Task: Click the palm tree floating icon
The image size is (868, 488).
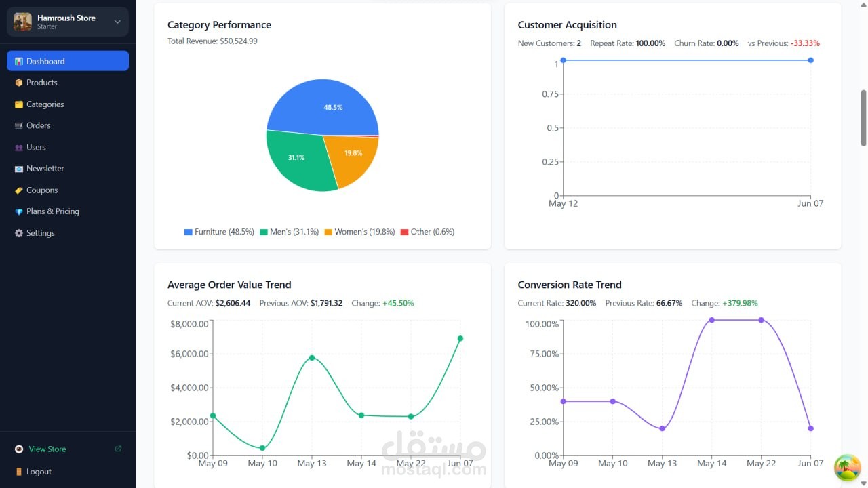Action: point(847,468)
